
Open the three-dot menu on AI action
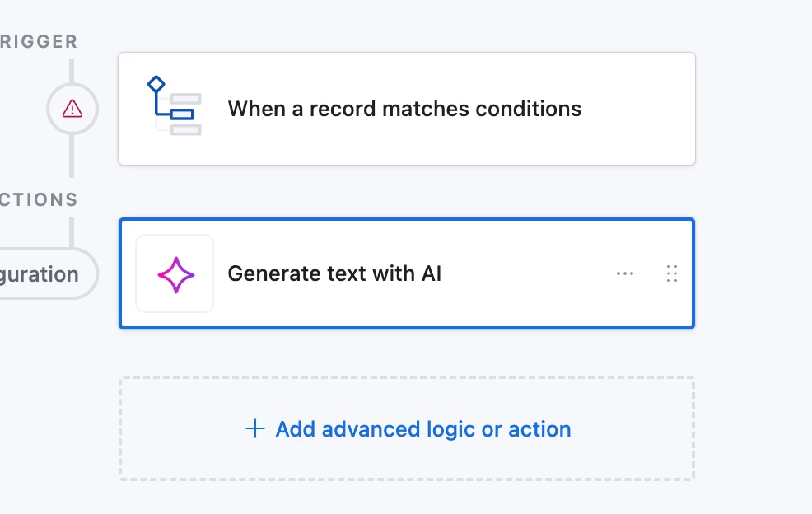tap(625, 273)
